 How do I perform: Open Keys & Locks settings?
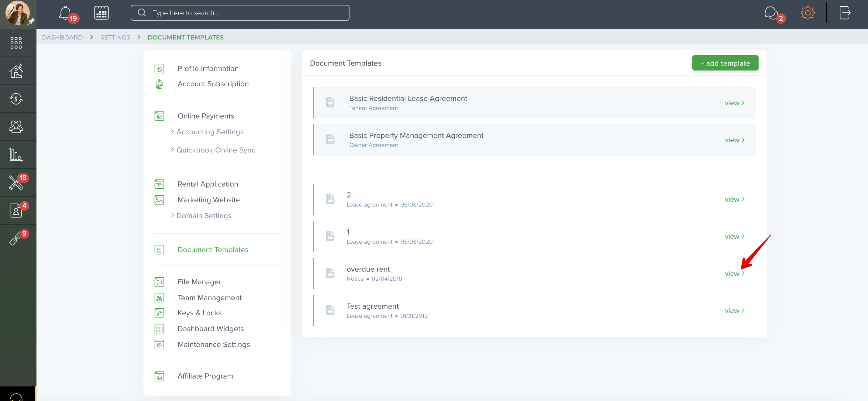coord(199,313)
